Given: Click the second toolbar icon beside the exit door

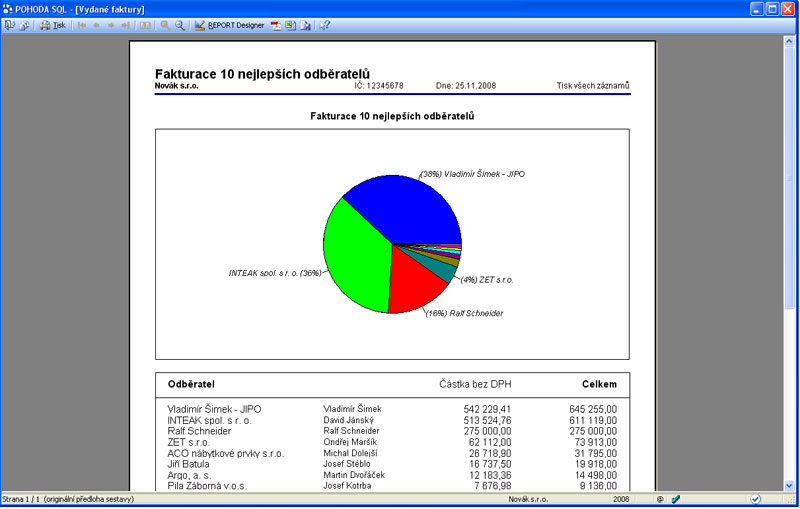Looking at the screenshot, I should tap(24, 25).
